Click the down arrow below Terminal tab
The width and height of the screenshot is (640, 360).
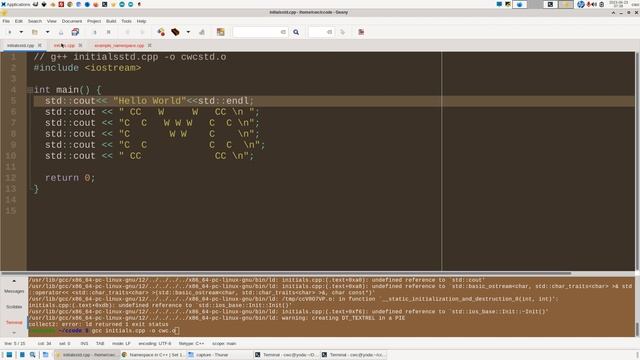click(x=14, y=333)
